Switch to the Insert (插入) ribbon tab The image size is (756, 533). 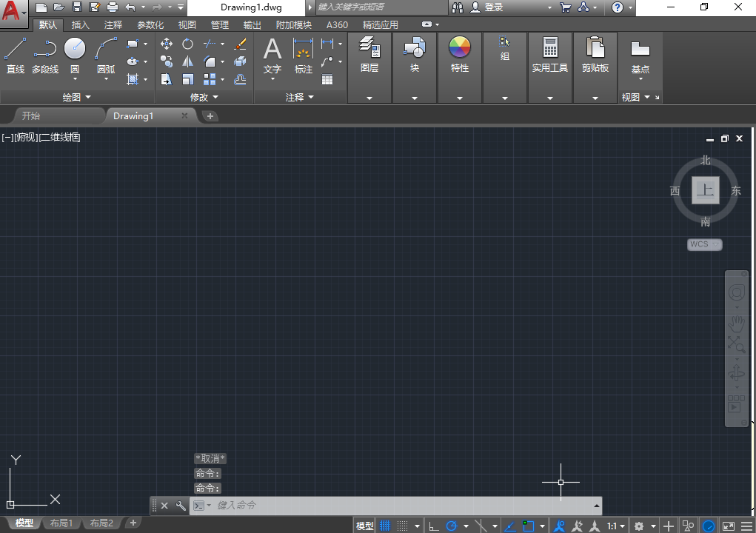tap(79, 24)
